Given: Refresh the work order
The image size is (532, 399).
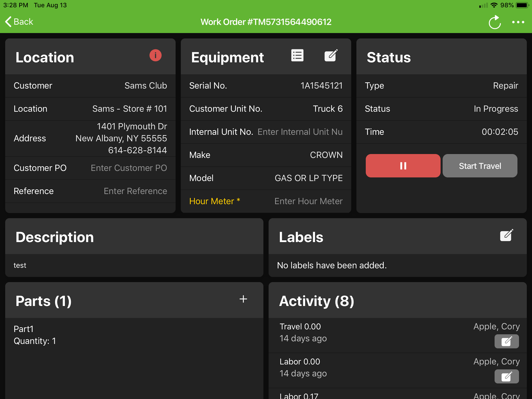Looking at the screenshot, I should [495, 22].
